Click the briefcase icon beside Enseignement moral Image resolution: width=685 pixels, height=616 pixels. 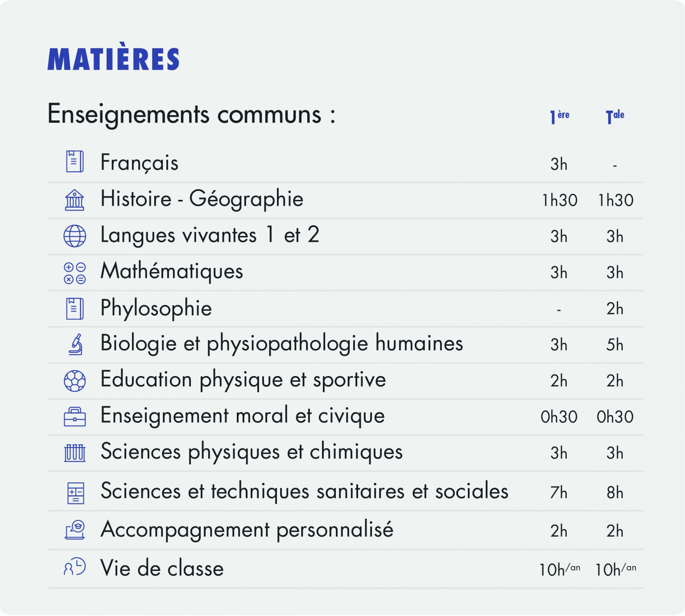tap(74, 417)
